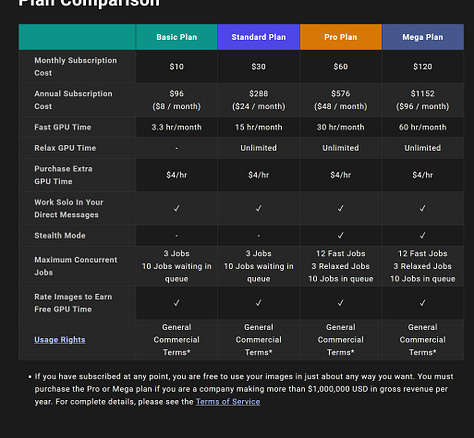Click Work Solo checkmark under Mega Plan
This screenshot has width=474, height=438.
(423, 208)
